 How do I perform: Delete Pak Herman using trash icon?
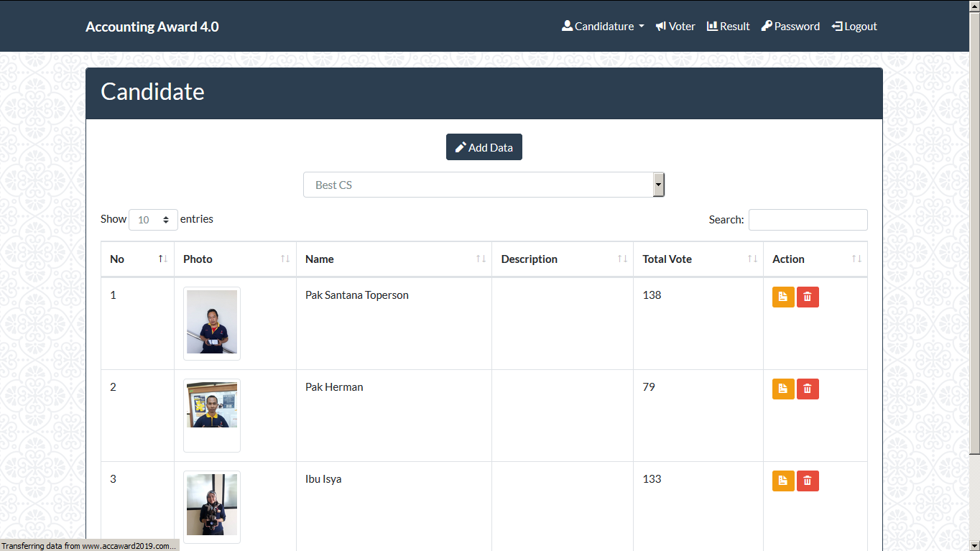pyautogui.click(x=808, y=389)
